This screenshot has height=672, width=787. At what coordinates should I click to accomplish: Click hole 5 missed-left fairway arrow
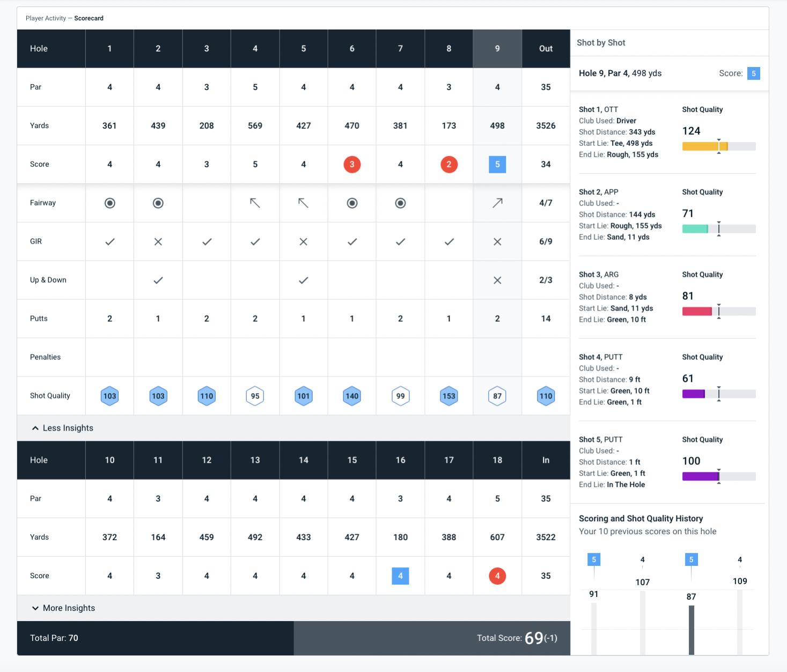click(304, 203)
